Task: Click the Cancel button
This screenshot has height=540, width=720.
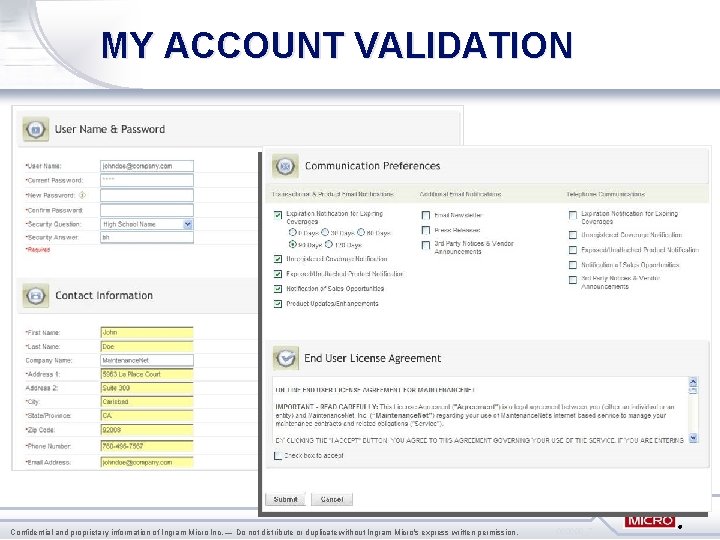Action: coord(332,499)
